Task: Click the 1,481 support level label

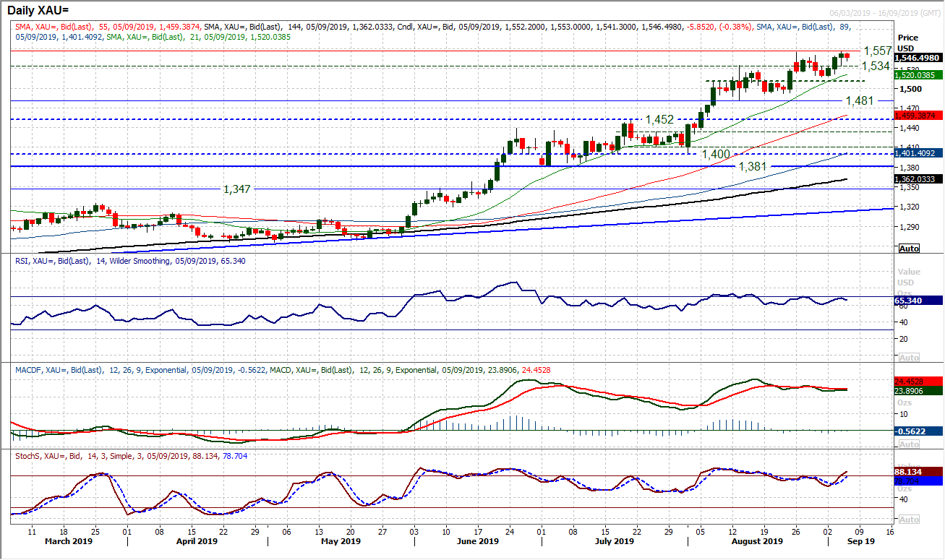Action: coord(861,100)
